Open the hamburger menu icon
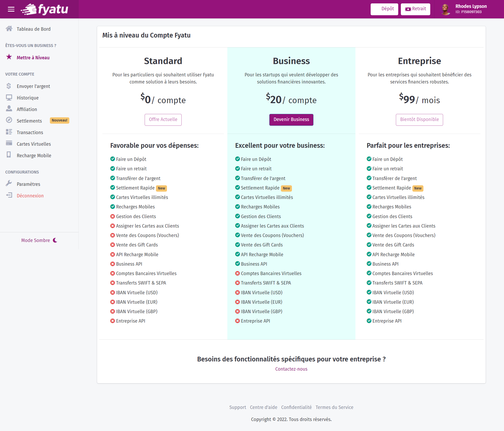 tap(11, 9)
